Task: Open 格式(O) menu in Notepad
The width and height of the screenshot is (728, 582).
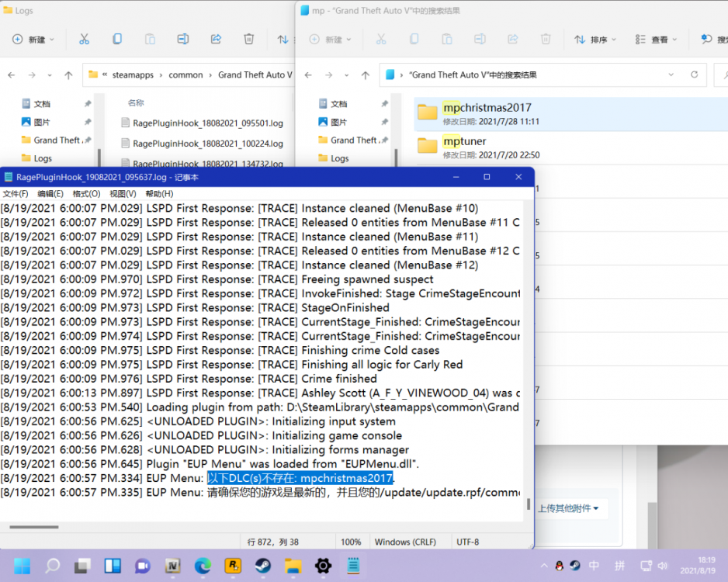Action: click(x=86, y=193)
